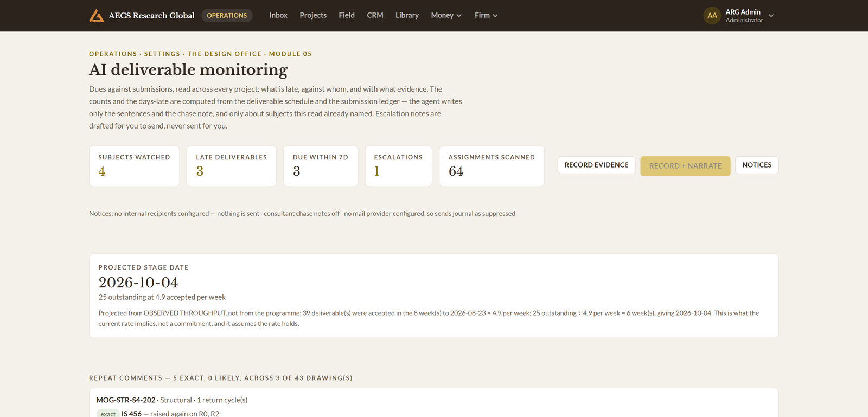Viewport: 868px width, 417px height.
Task: Click the 'exact' tag beside IS 456
Action: (x=108, y=414)
